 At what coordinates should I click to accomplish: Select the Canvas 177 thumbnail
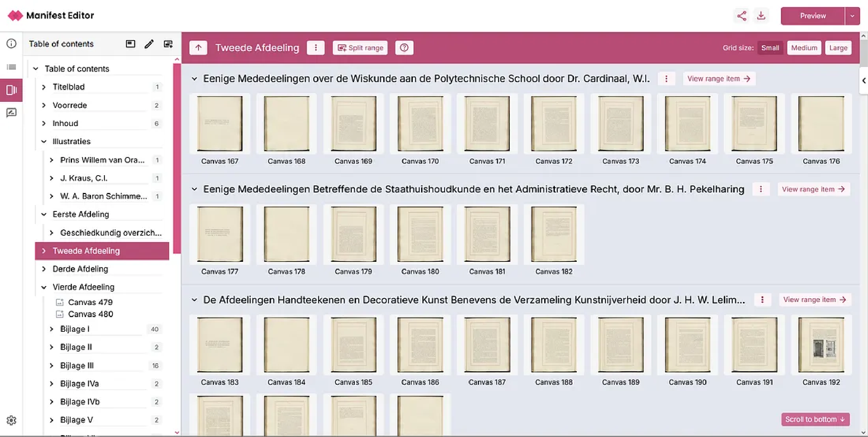click(220, 234)
